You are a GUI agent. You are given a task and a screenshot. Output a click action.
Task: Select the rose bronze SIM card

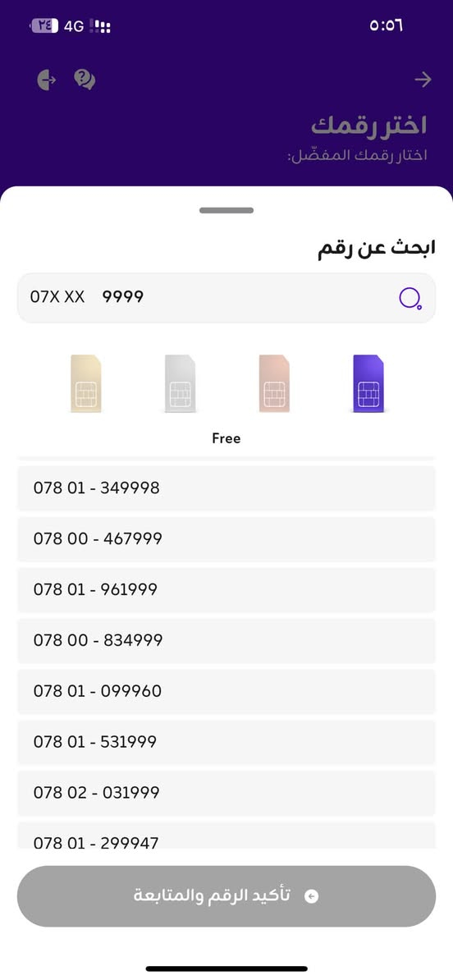[x=274, y=384]
